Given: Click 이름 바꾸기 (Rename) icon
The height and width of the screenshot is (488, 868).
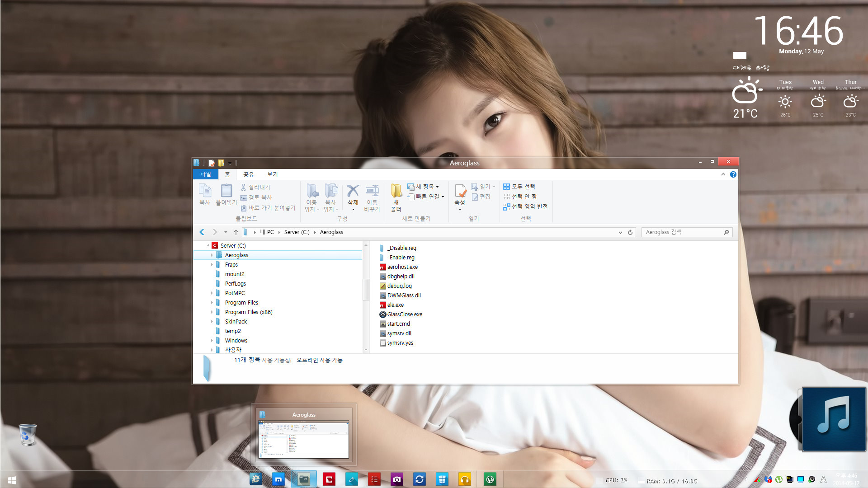Looking at the screenshot, I should point(372,191).
